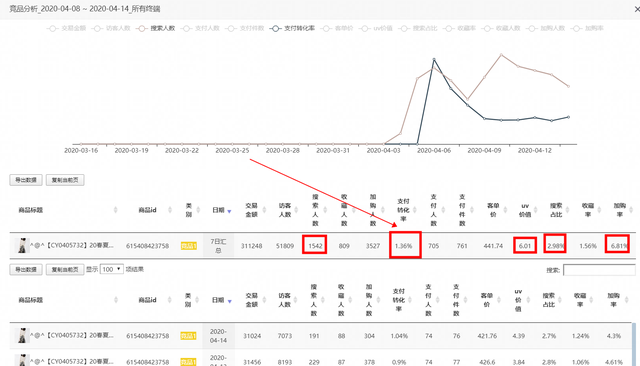
Task: Click 3527 加购人数 cell in summary row
Action: click(x=373, y=246)
